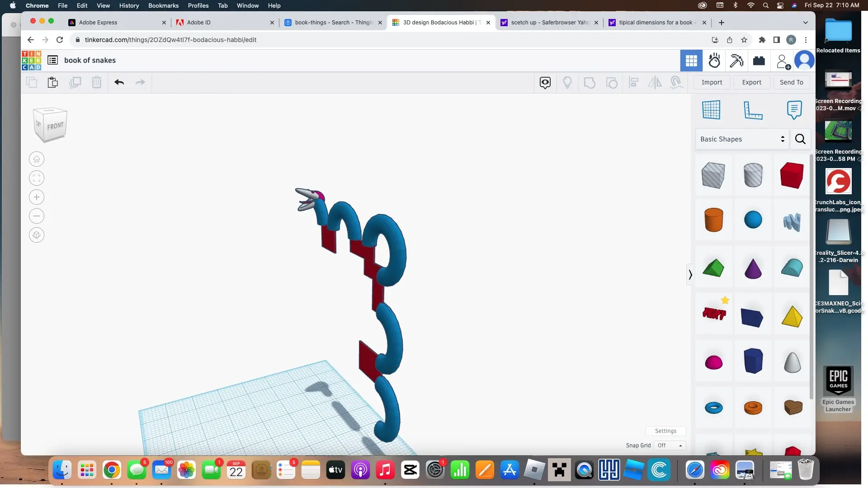Click the Copy tool icon
Image resolution: width=868 pixels, height=488 pixels.
[x=32, y=82]
